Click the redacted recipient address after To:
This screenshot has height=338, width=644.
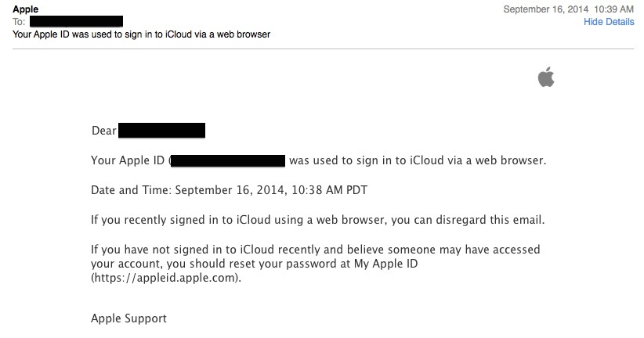click(77, 21)
